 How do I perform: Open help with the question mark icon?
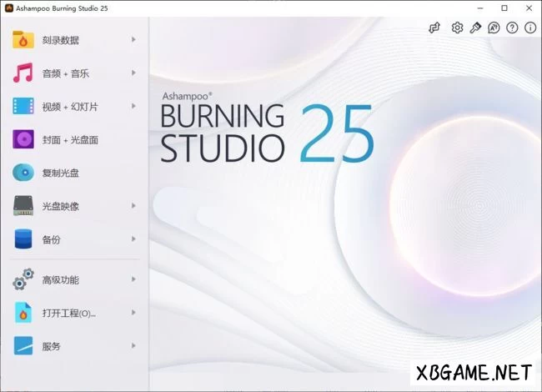[512, 28]
